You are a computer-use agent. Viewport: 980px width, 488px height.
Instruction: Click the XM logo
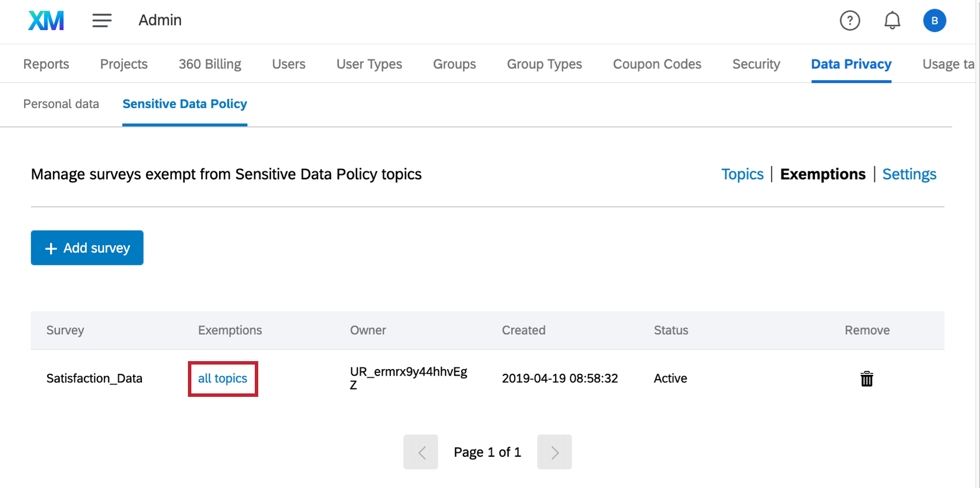46,21
